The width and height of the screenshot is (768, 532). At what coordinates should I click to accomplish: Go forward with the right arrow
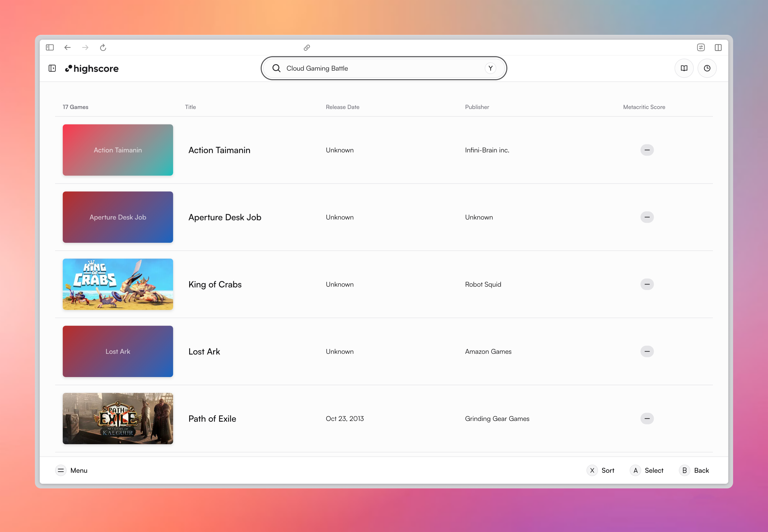(85, 47)
